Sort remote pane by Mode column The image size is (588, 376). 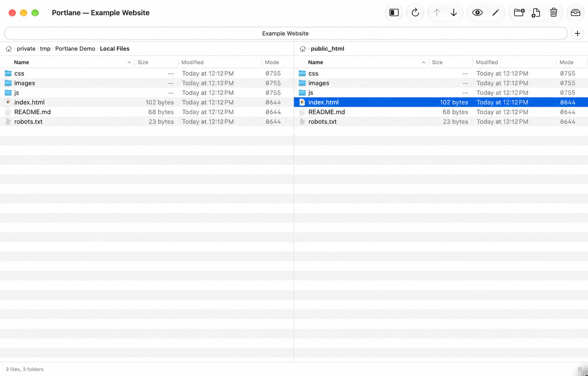coord(572,62)
